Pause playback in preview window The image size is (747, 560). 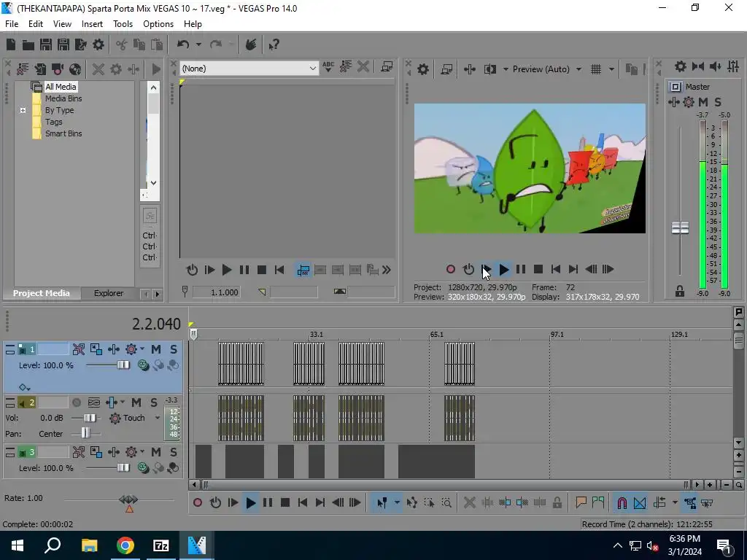[521, 270]
